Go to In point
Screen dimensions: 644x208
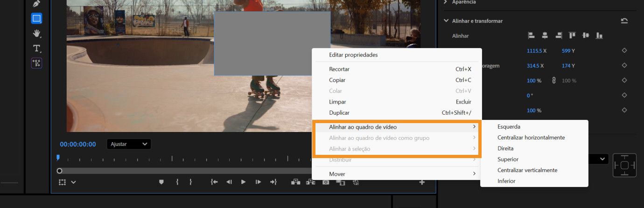214,182
